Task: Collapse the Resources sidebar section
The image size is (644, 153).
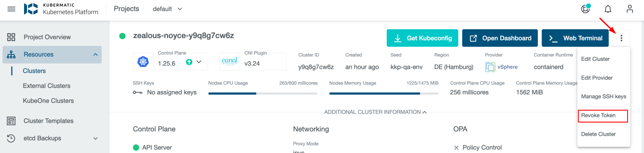Action: coord(95,54)
